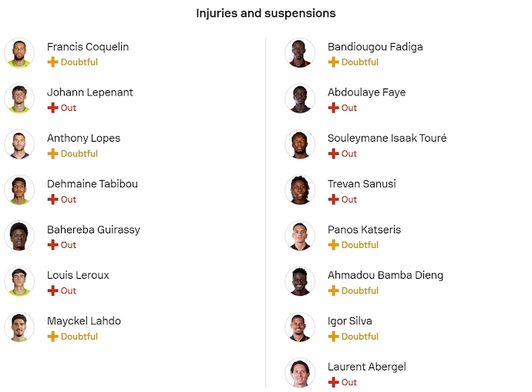Viewport: 532px width, 392px height.
Task: Click Laurent Abergel's player avatar
Action: (300, 374)
